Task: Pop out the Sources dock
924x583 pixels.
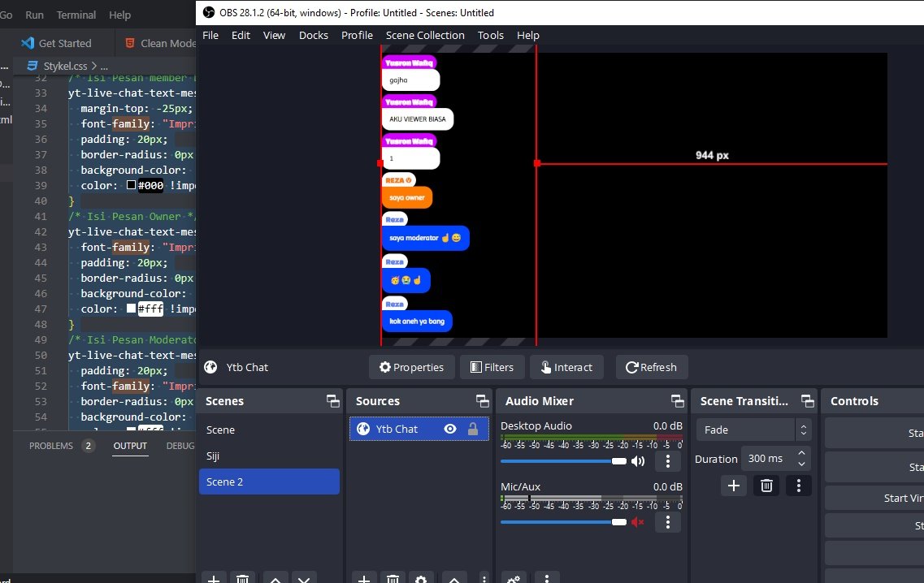Action: (483, 401)
